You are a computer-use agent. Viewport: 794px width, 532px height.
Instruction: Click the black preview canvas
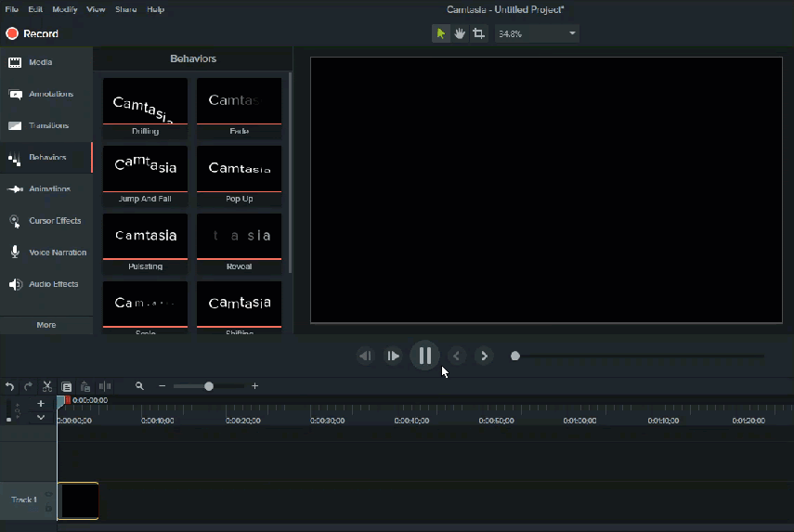coord(546,189)
